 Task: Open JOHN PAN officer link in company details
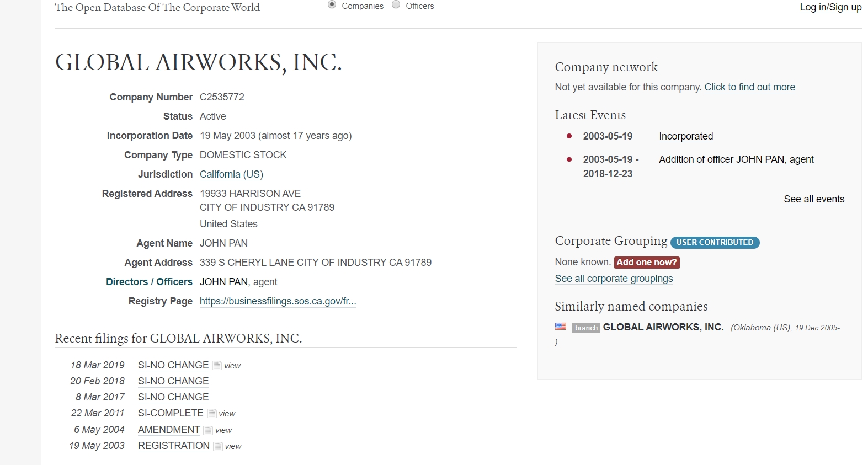[x=223, y=282]
